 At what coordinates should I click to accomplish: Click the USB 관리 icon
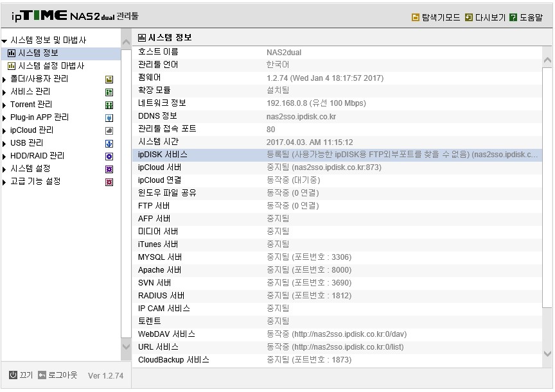[109, 144]
